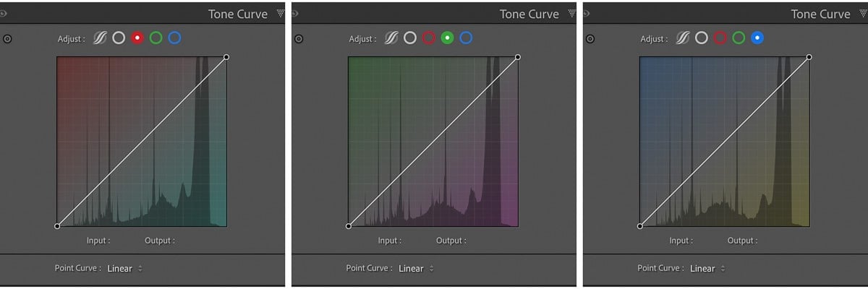Open Point Curve Linear dropdown in middle panel
Viewport: 868px width, 289px height.
click(x=416, y=268)
